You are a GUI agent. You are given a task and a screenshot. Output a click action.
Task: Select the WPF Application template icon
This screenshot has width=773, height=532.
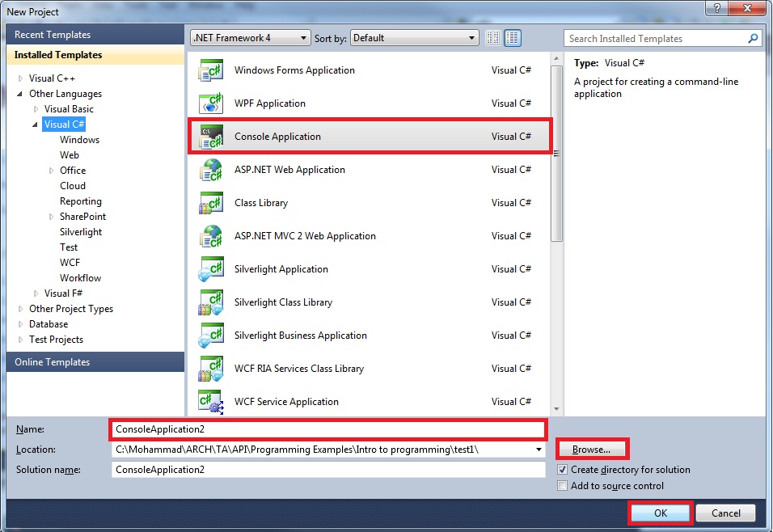point(211,103)
